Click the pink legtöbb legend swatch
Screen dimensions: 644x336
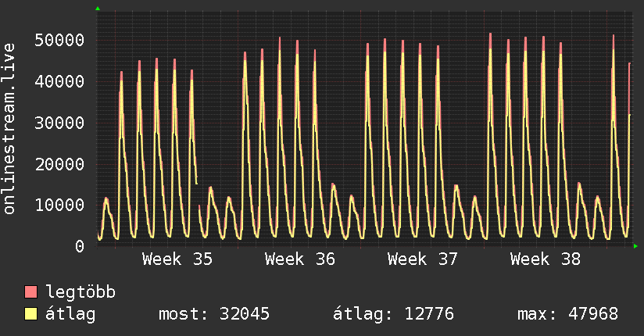click(x=30, y=292)
